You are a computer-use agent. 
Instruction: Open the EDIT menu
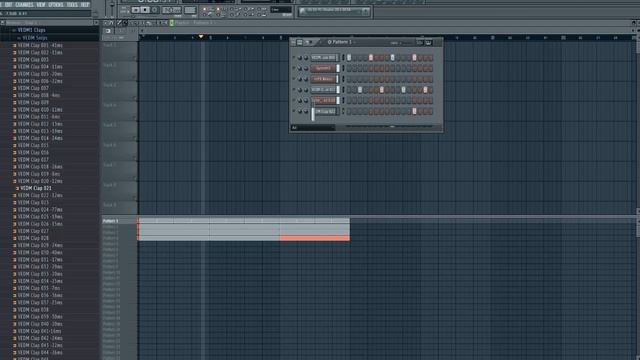point(8,5)
